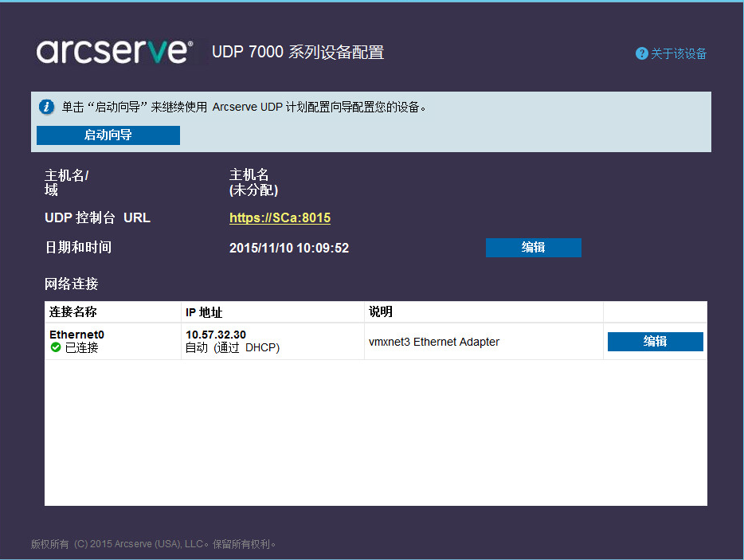Click the info icon in the notification banner
The width and height of the screenshot is (744, 560).
click(47, 107)
